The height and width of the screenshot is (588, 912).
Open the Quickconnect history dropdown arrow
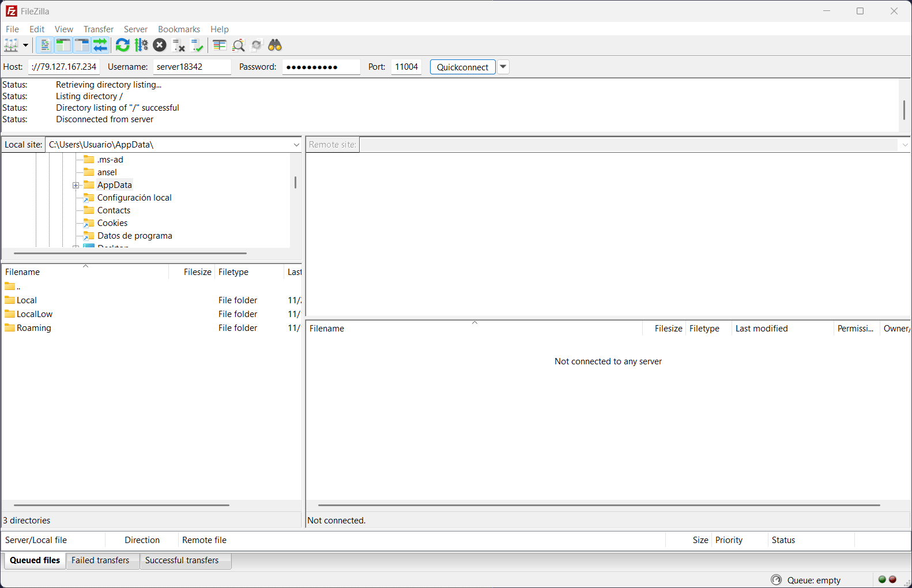[503, 67]
